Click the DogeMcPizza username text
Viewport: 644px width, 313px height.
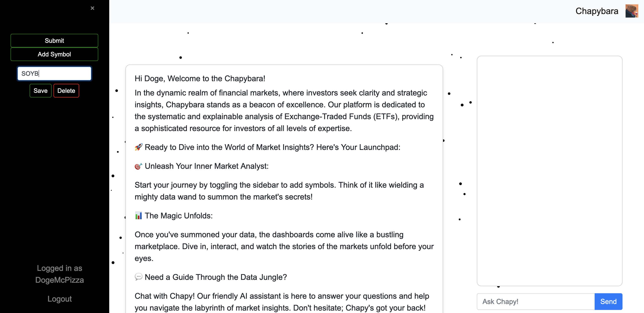point(59,280)
